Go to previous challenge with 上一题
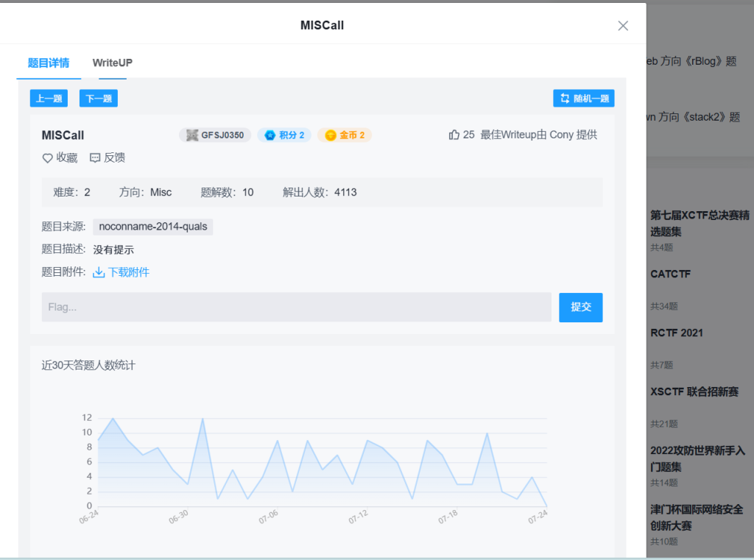The width and height of the screenshot is (754, 560). pyautogui.click(x=49, y=99)
